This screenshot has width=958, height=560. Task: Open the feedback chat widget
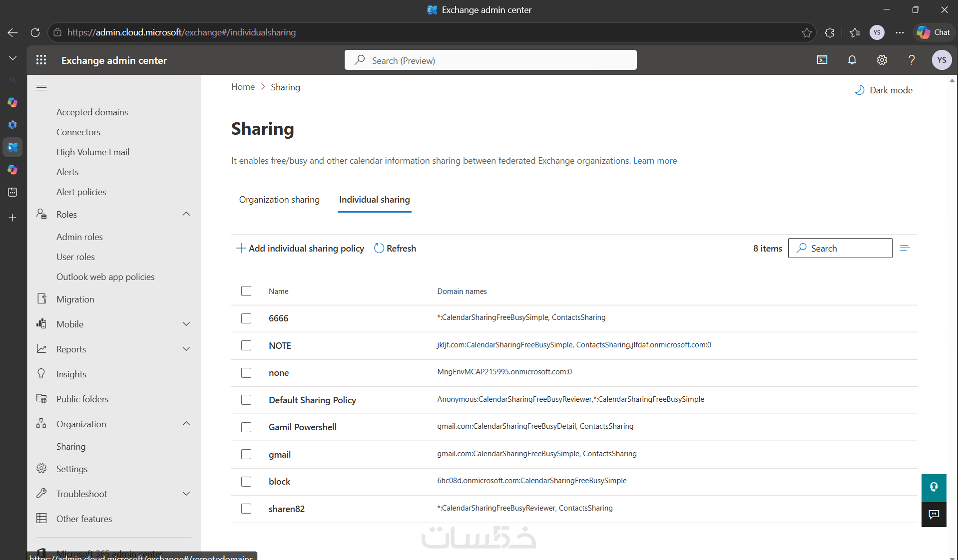click(x=934, y=515)
